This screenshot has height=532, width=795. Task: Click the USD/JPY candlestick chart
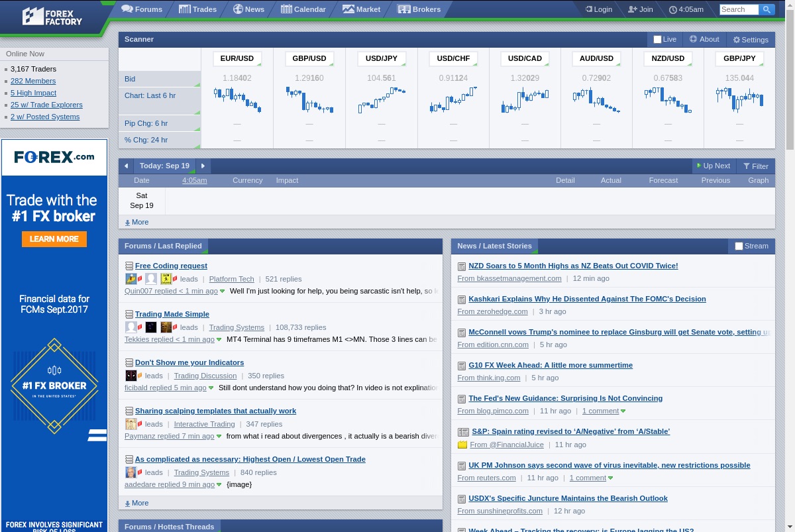[382, 100]
